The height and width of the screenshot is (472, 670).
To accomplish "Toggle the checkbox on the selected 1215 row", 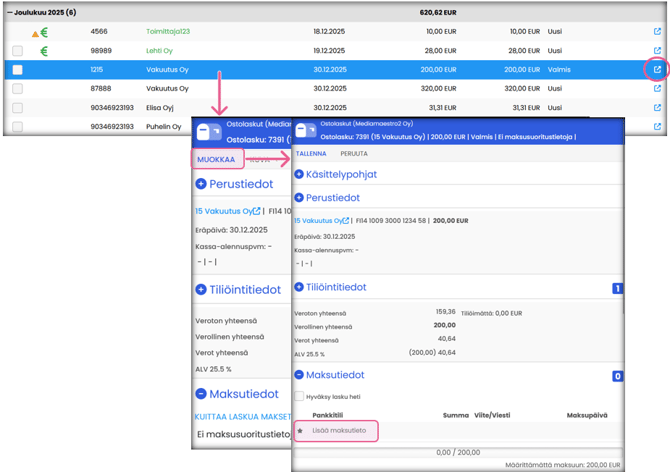I will point(17,70).
